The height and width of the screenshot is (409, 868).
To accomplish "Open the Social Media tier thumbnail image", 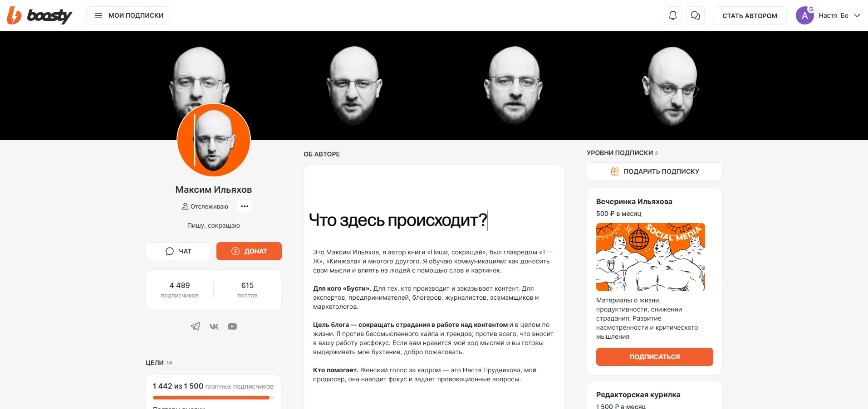I will coord(651,257).
